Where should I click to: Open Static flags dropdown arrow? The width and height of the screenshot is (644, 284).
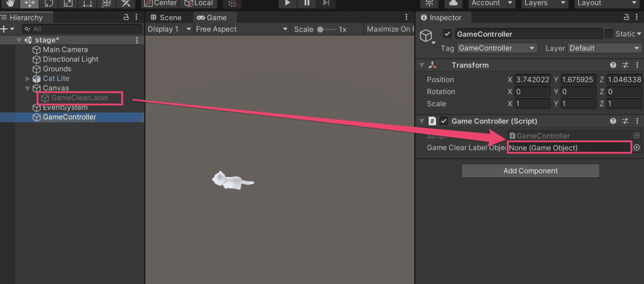coord(639,34)
